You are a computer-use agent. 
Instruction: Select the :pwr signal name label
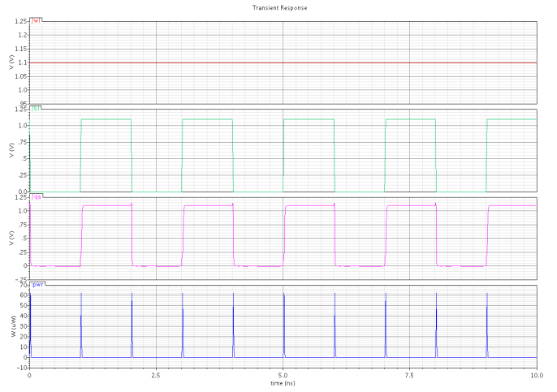coord(38,285)
